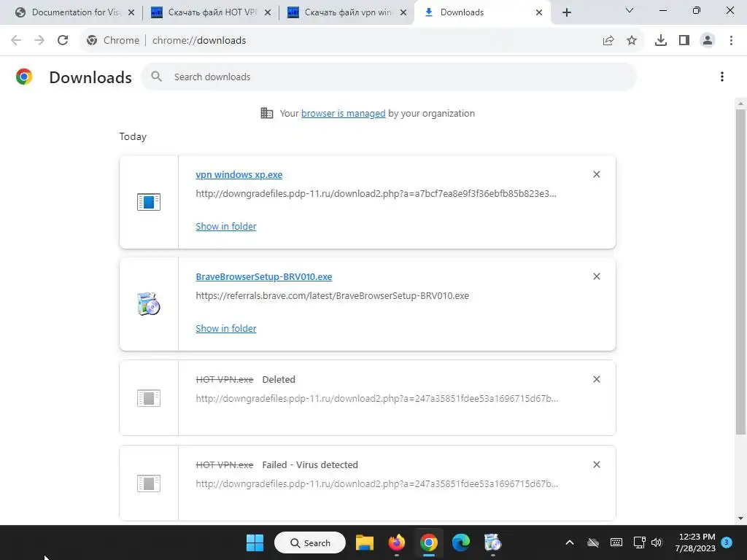The height and width of the screenshot is (560, 747).
Task: Remove BraveBrowserSetup-BRV010.exe from list
Action: click(597, 276)
